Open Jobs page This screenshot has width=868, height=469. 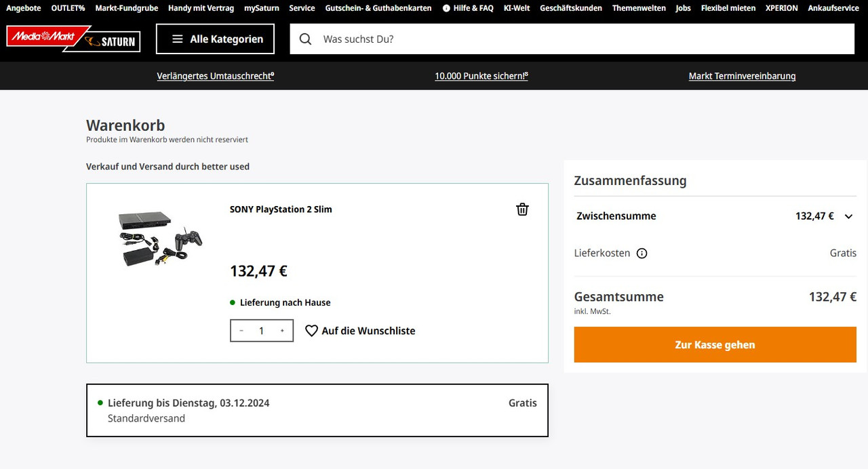(x=684, y=8)
